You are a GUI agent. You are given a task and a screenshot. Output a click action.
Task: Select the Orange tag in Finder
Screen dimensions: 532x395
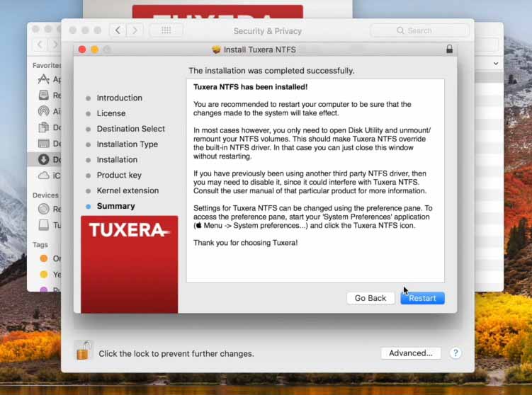click(x=49, y=258)
